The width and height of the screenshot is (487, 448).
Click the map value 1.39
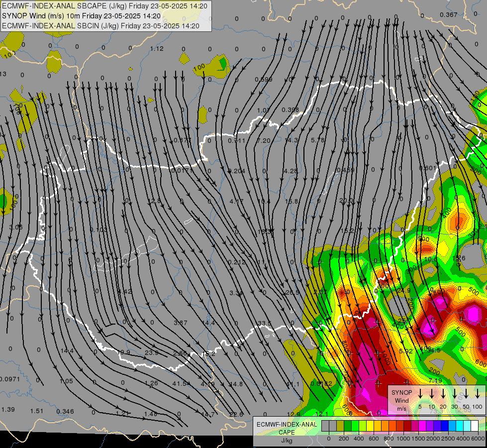click(8, 410)
